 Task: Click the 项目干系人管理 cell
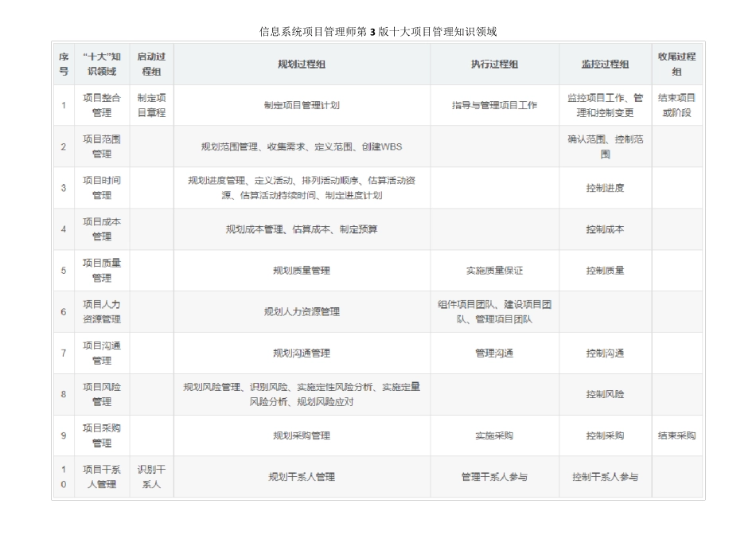102,477
